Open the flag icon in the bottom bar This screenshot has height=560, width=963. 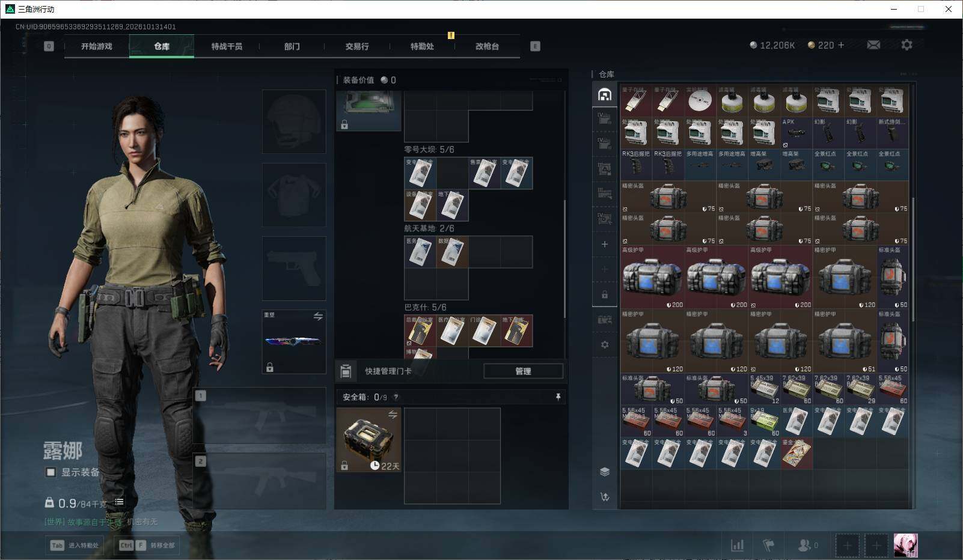pyautogui.click(x=768, y=545)
